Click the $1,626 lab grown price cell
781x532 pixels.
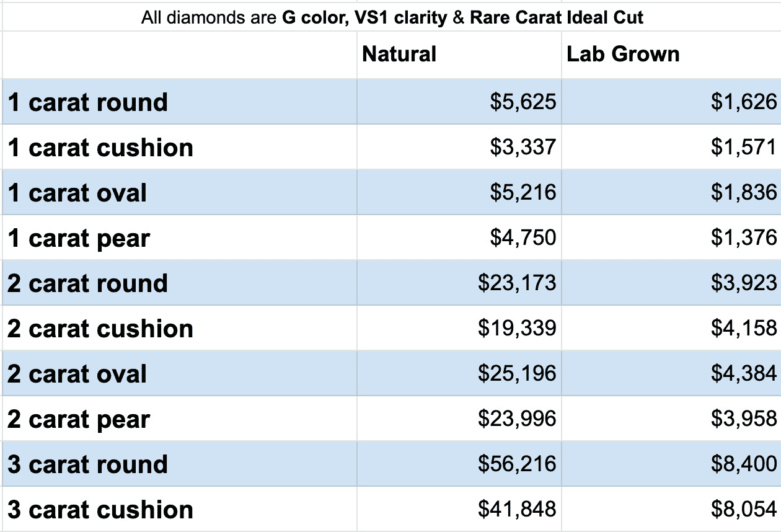tap(743, 102)
